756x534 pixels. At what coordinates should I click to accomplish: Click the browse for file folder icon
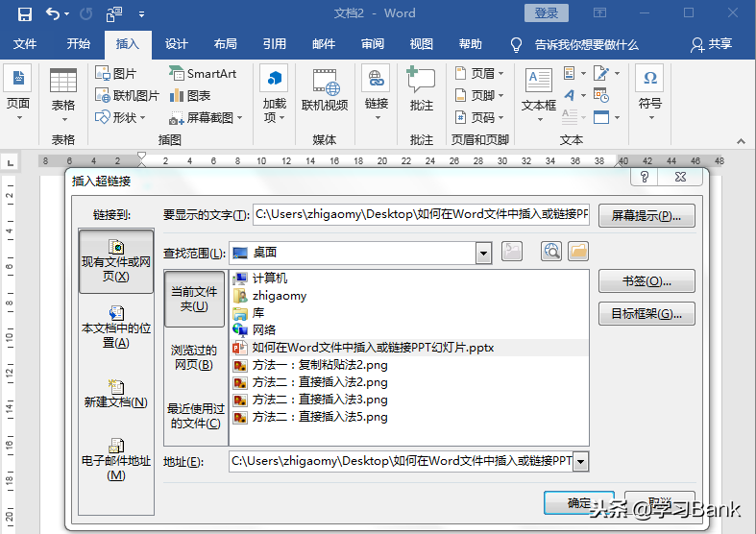(x=578, y=252)
